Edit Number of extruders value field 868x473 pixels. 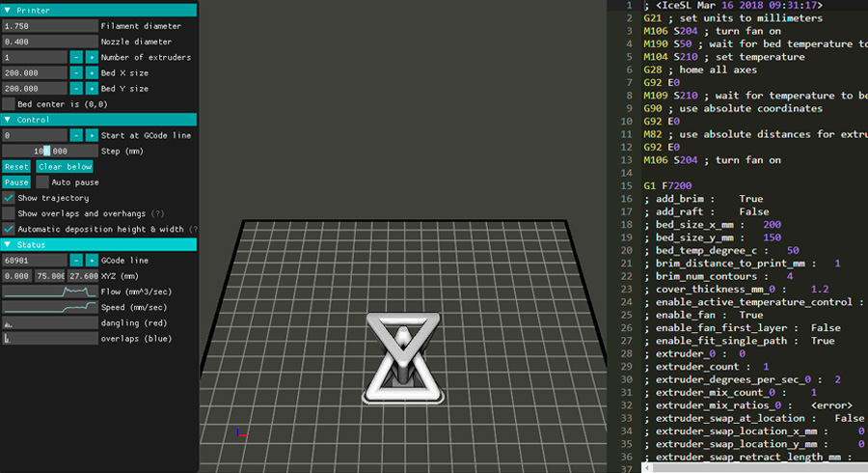(x=35, y=57)
